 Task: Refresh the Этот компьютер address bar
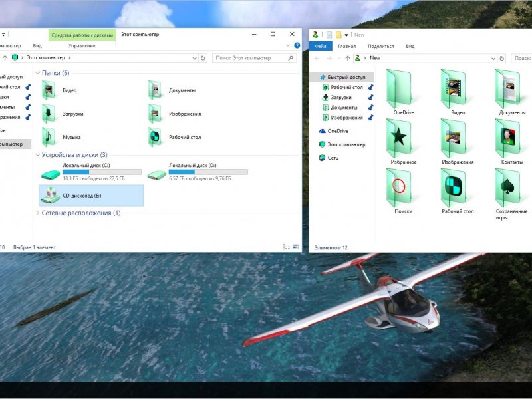[203, 58]
